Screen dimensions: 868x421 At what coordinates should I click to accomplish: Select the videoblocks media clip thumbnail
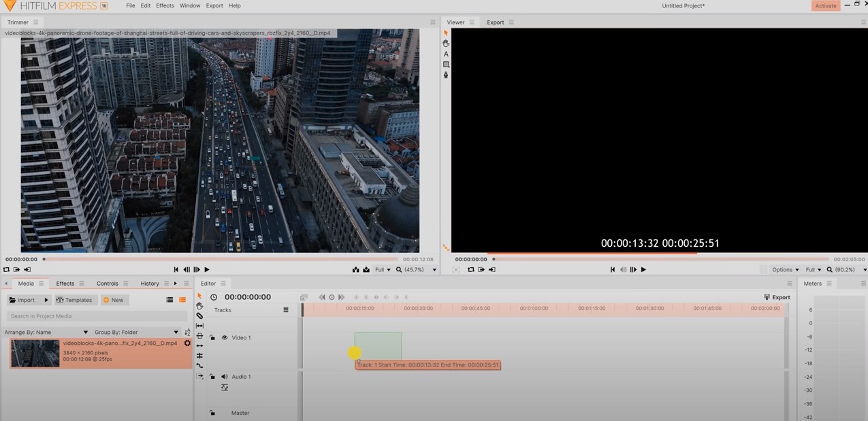35,353
